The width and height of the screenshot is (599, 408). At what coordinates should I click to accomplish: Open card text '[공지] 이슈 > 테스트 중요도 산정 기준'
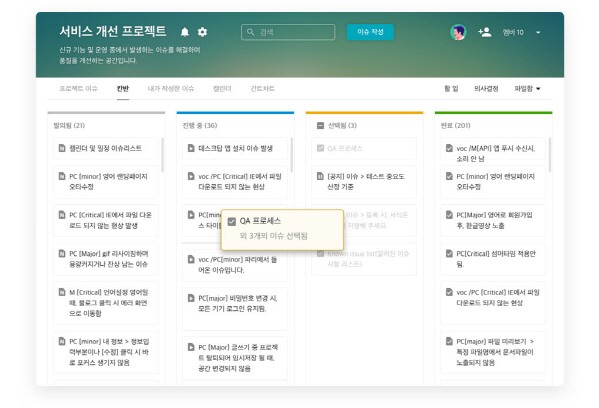(366, 181)
